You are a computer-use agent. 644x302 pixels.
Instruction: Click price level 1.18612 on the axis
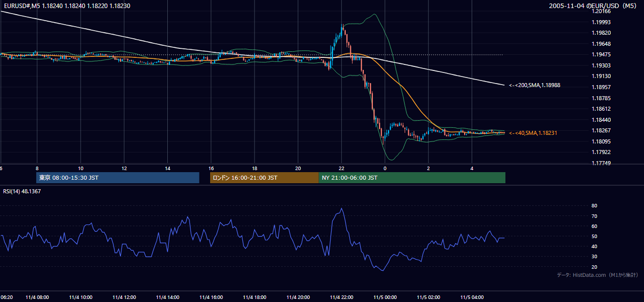click(x=601, y=109)
